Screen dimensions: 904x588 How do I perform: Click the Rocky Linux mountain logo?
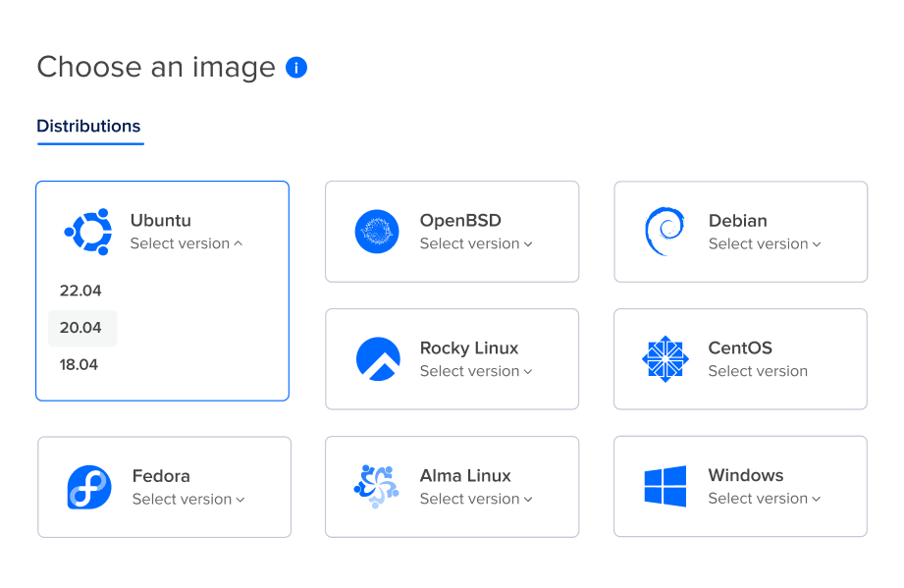[x=378, y=359]
